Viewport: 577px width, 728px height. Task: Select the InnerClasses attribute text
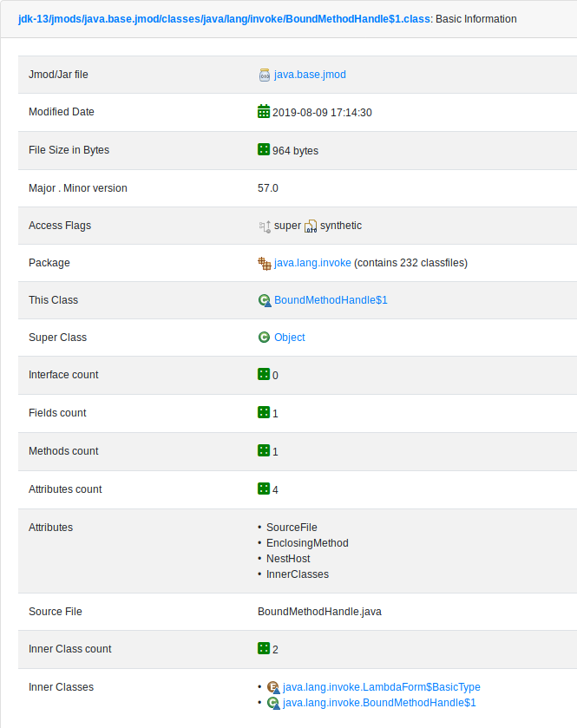(x=298, y=574)
